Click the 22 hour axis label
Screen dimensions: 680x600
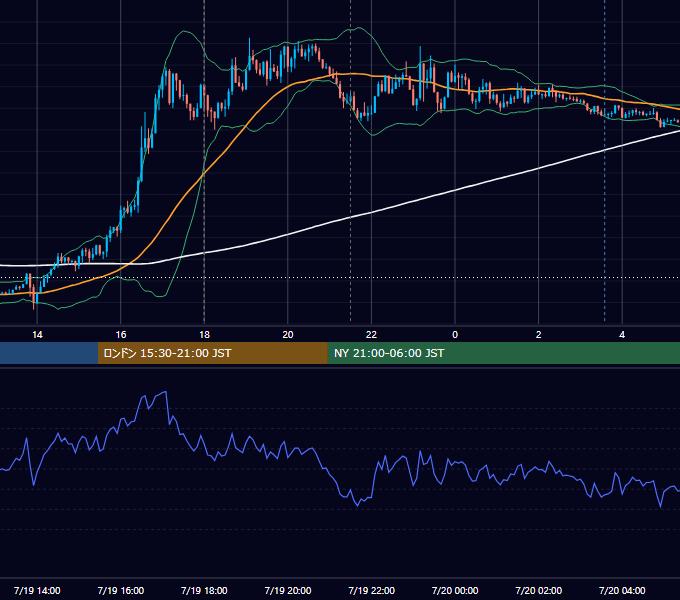[x=371, y=335]
